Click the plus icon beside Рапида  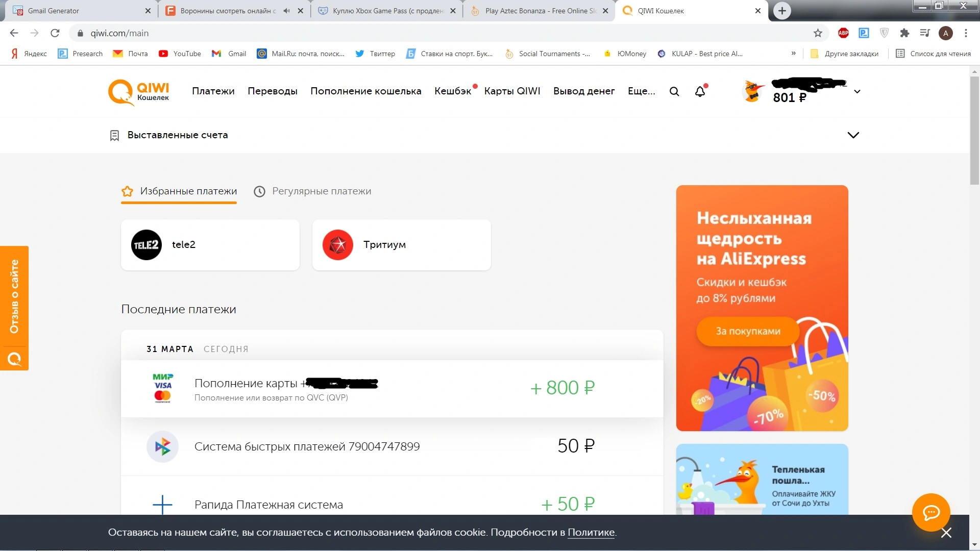[x=162, y=505]
